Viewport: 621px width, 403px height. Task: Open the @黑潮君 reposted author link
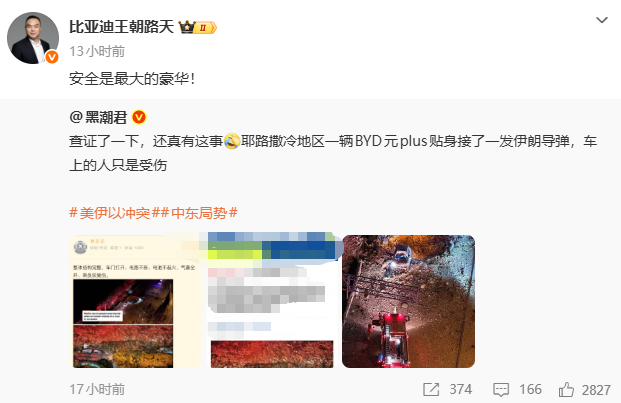pyautogui.click(x=98, y=118)
